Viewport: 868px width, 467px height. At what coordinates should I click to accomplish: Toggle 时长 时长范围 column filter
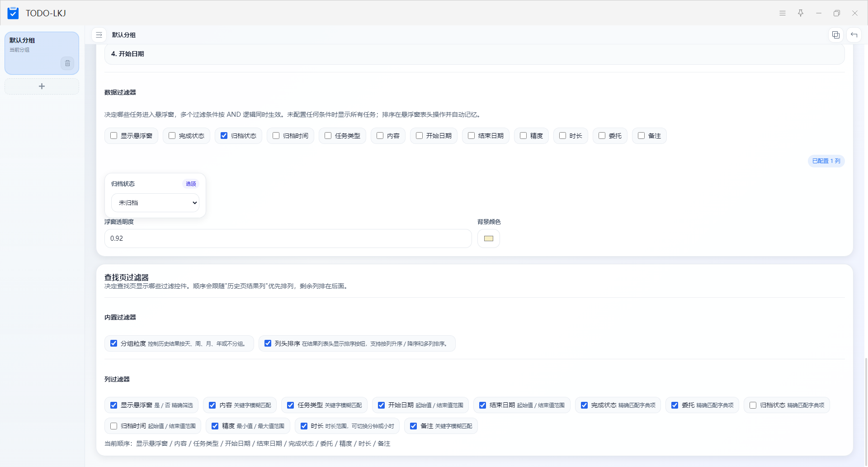point(304,426)
